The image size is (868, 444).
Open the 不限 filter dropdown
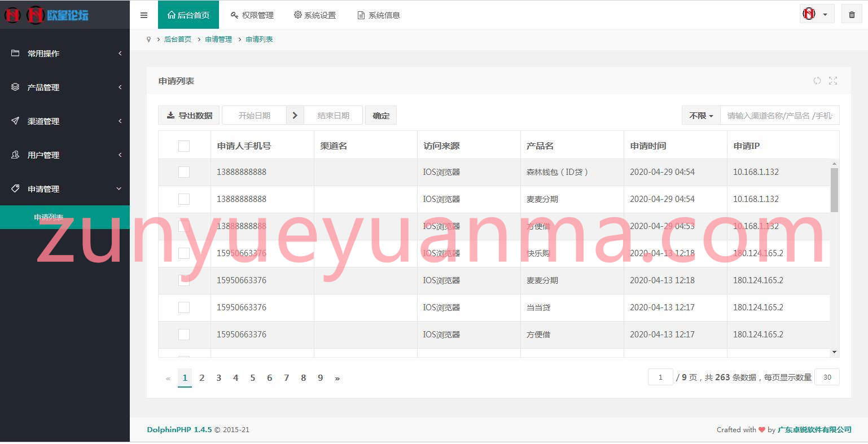pyautogui.click(x=701, y=115)
